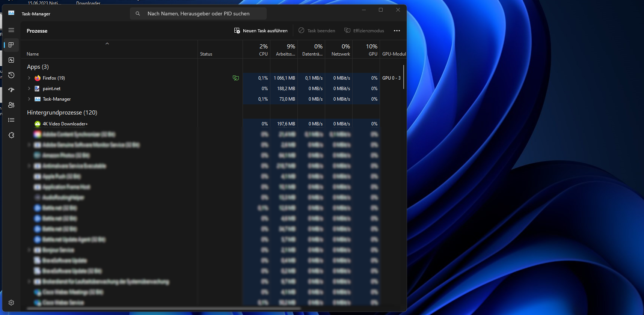Click Task-Manager memory value 73,0 MB
Screen dimensions: 644x315
(x=287, y=99)
